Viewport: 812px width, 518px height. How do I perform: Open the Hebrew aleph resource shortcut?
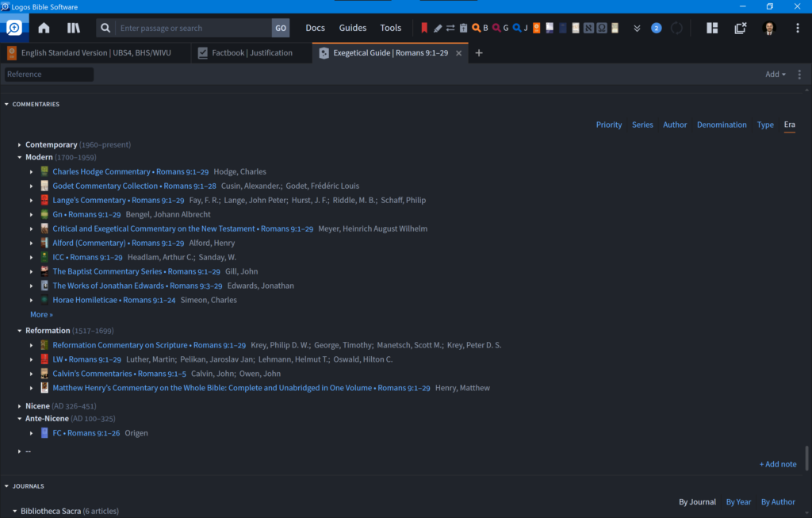pyautogui.click(x=588, y=28)
